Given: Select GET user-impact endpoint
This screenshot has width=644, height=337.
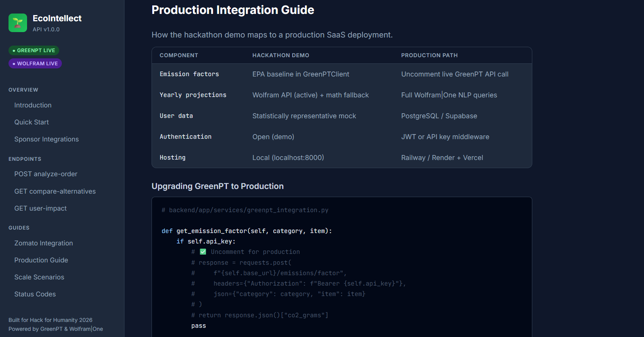Looking at the screenshot, I should (x=41, y=208).
